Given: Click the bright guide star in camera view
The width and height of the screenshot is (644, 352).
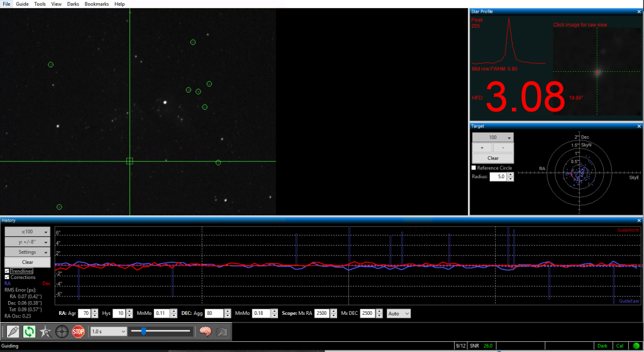Looking at the screenshot, I should (165, 102).
